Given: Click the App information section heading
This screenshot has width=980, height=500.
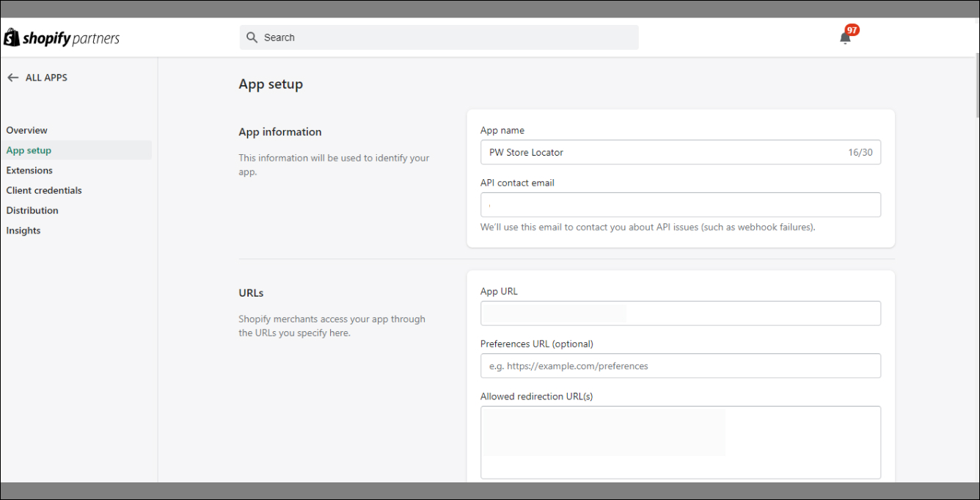Looking at the screenshot, I should click(280, 132).
